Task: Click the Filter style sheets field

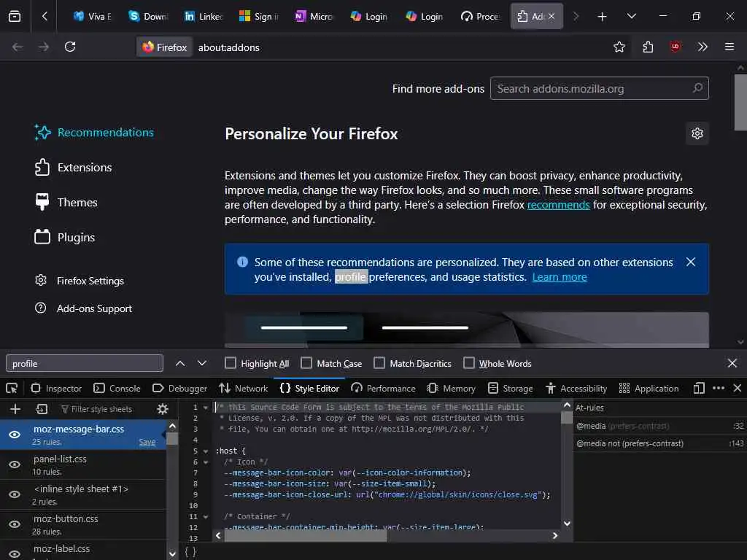Action: point(102,409)
